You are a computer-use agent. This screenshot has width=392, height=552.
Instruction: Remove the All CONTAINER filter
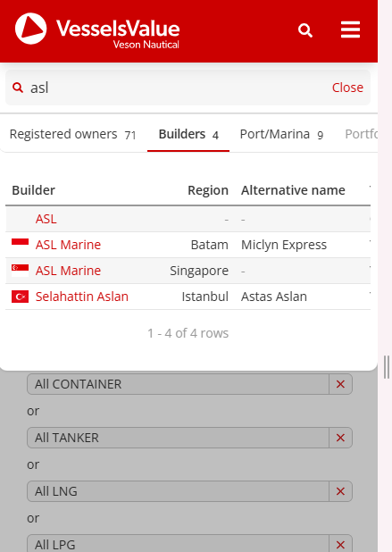point(340,384)
